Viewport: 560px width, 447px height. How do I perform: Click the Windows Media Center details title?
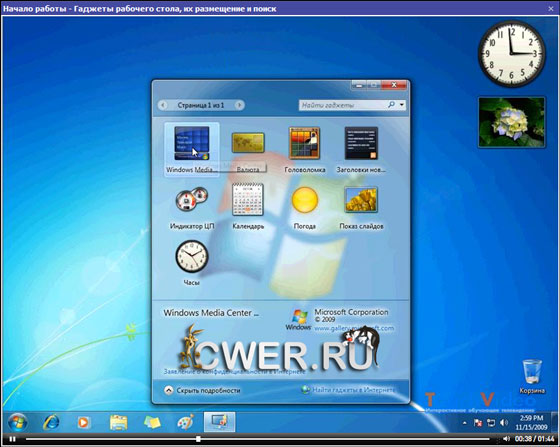pos(211,313)
